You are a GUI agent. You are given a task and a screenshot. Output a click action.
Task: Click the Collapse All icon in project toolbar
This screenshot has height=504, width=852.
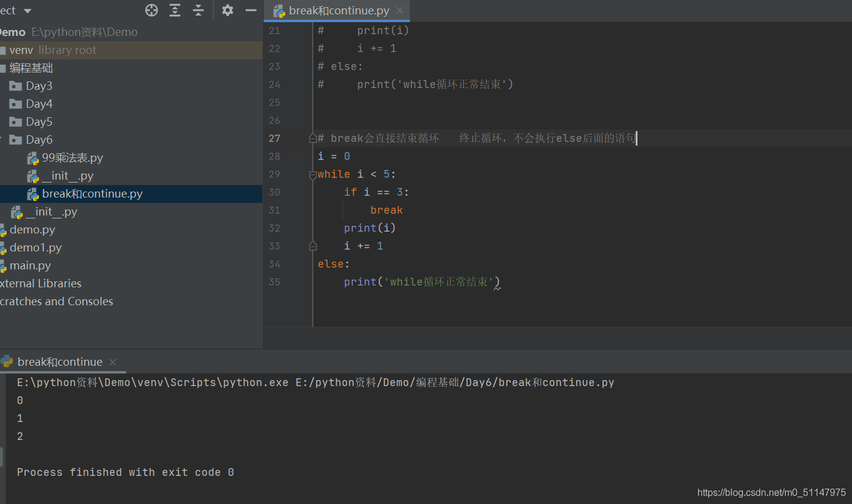point(198,10)
